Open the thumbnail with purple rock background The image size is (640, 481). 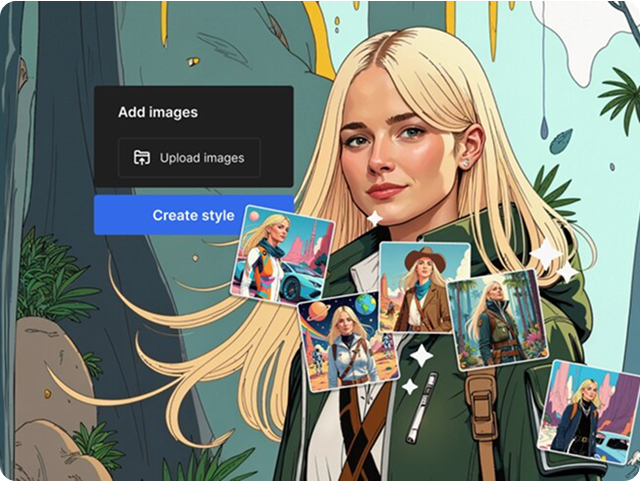pyautogui.click(x=587, y=412)
